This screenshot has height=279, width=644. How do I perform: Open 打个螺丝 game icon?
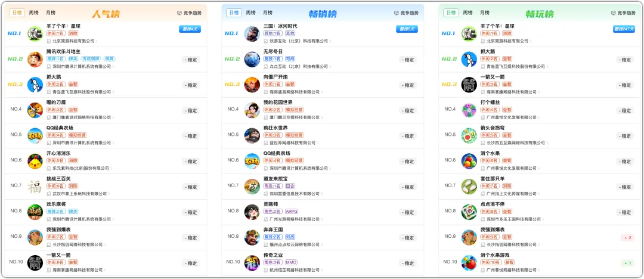pos(469,110)
